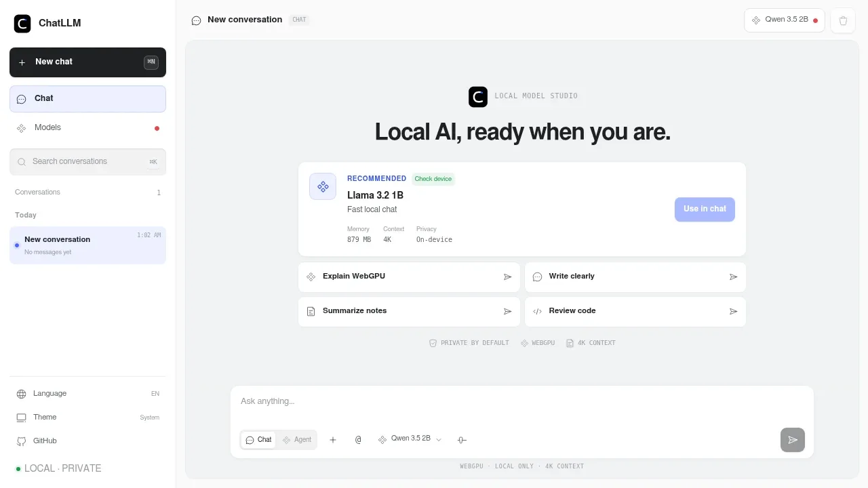The height and width of the screenshot is (488, 868).
Task: Click the send arrow on Explain WebGPU
Action: [x=507, y=277]
